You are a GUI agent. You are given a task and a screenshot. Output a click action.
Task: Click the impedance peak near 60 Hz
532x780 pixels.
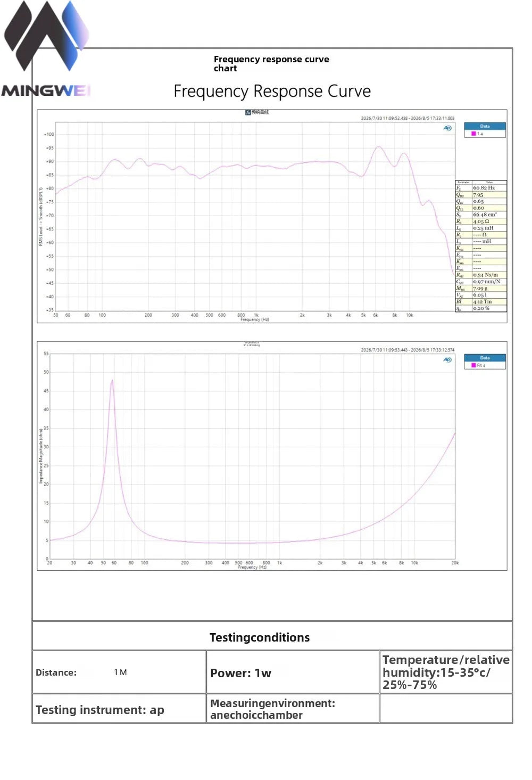(x=112, y=380)
